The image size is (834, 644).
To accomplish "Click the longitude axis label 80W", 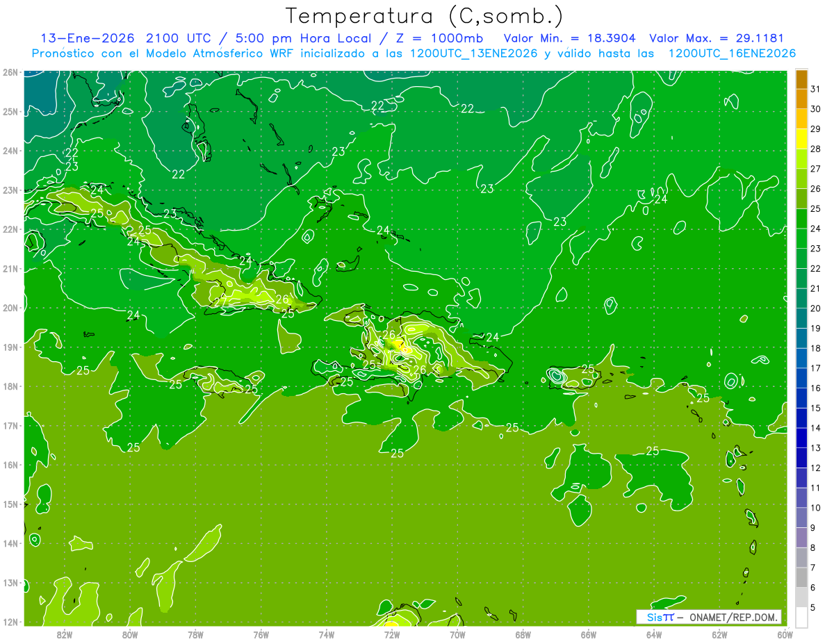I will click(x=130, y=634).
